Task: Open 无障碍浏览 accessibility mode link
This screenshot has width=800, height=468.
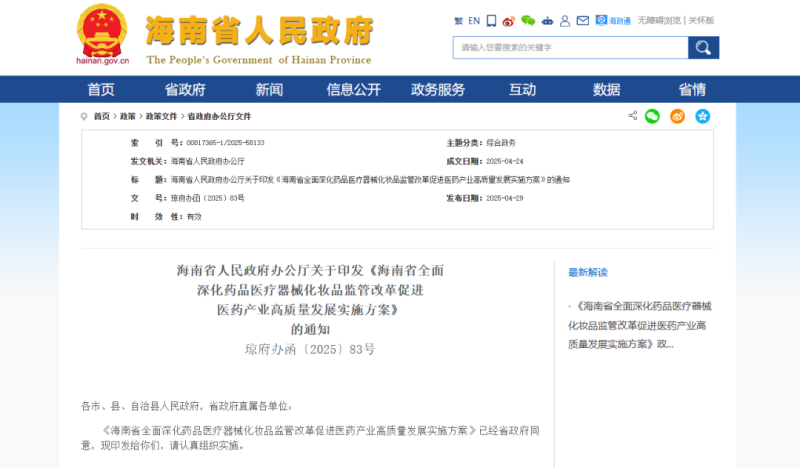Action: (x=660, y=20)
